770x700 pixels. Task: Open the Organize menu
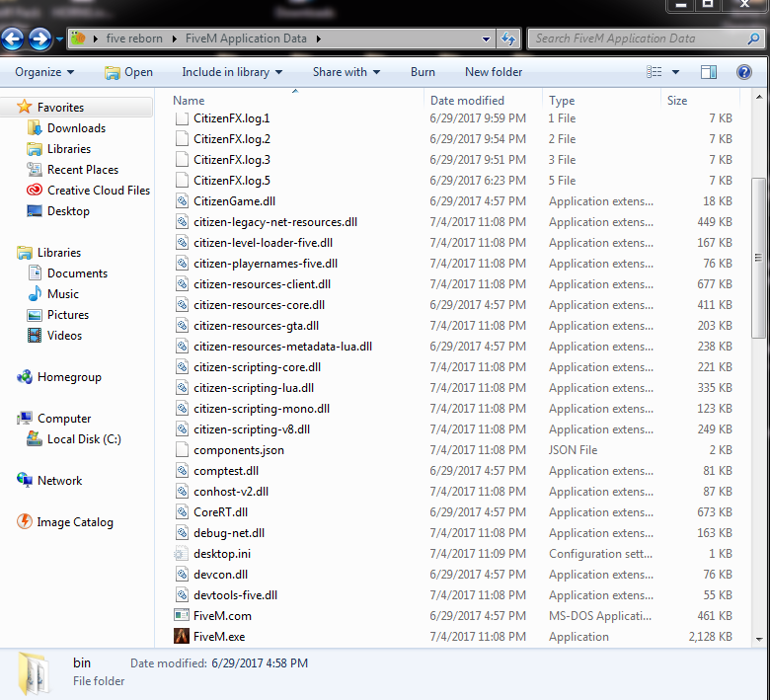pos(44,72)
